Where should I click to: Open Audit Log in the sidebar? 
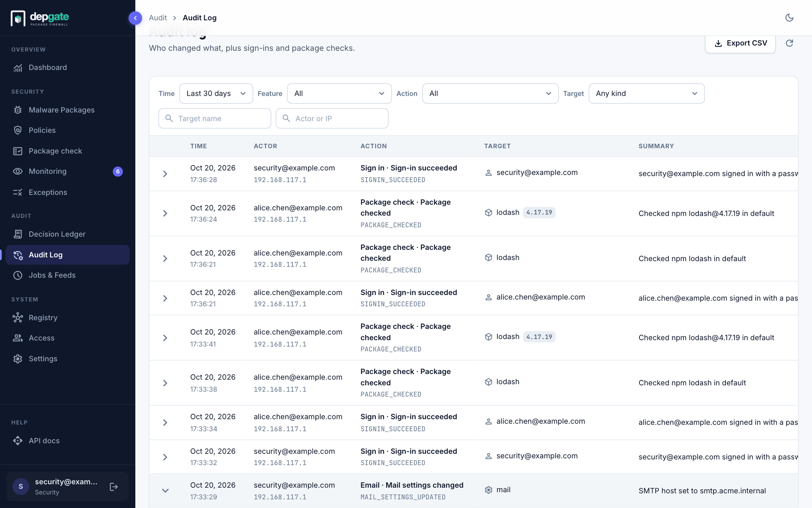[68, 255]
